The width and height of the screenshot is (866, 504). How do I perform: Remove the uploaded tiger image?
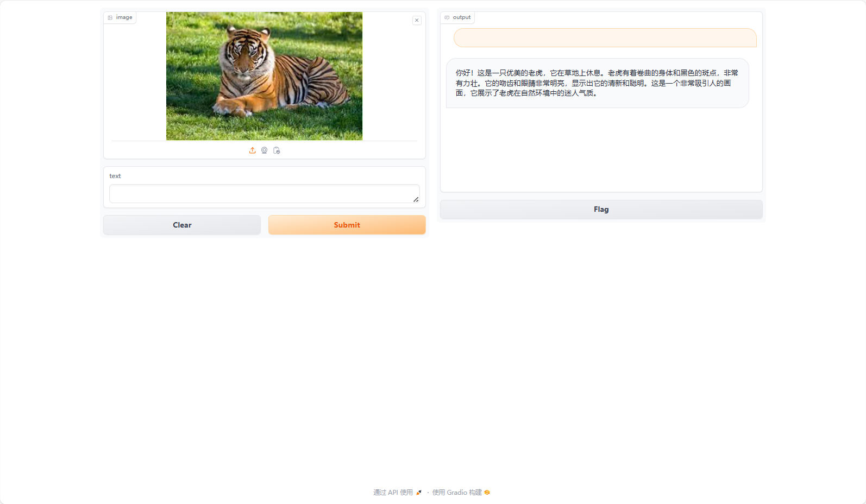coord(417,20)
